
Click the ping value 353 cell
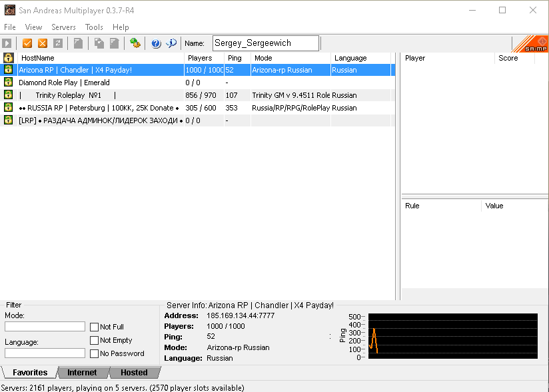click(x=237, y=108)
